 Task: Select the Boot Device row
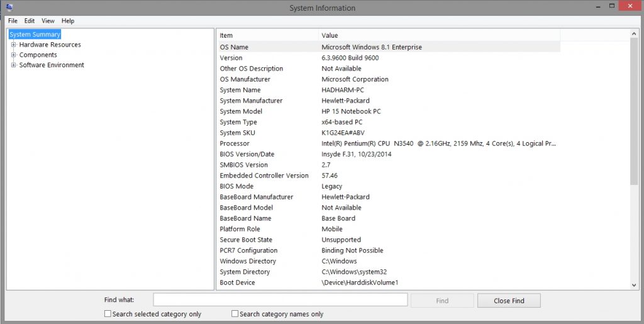(388, 282)
